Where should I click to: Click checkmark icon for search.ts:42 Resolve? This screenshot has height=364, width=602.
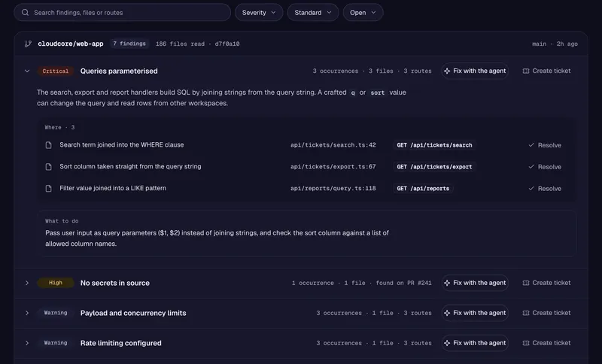(x=531, y=145)
